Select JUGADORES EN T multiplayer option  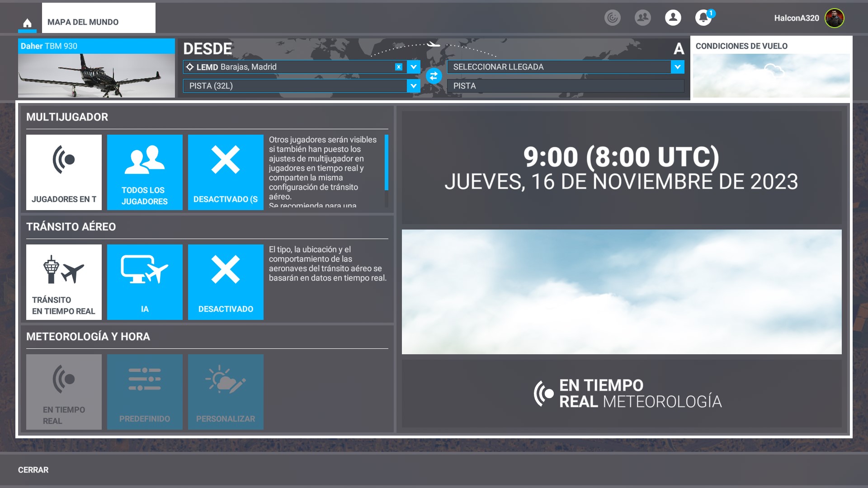[64, 172]
